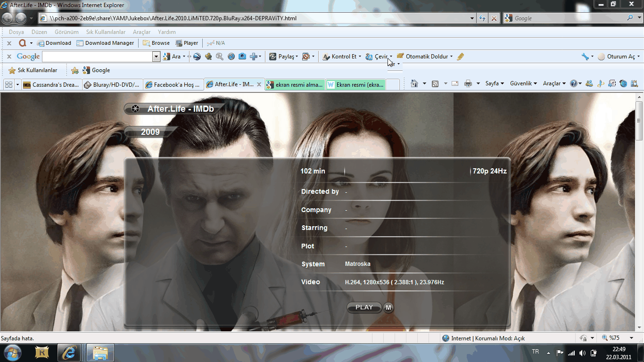Click the highlighter pen icon
This screenshot has height=362, width=644.
pyautogui.click(x=461, y=57)
